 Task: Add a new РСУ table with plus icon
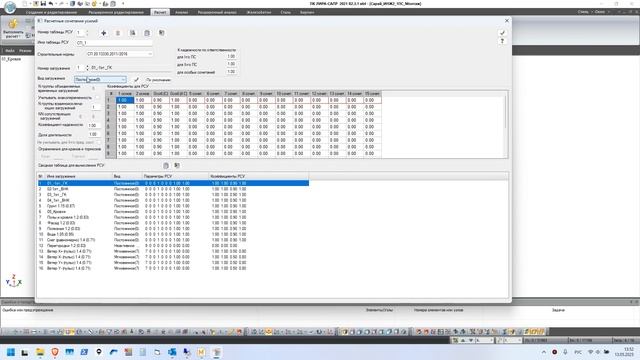(104, 33)
